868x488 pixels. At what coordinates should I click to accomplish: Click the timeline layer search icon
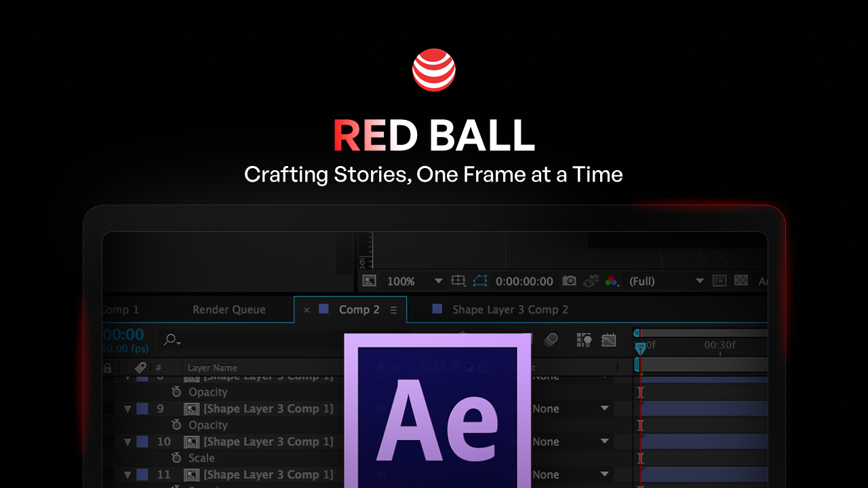click(172, 340)
